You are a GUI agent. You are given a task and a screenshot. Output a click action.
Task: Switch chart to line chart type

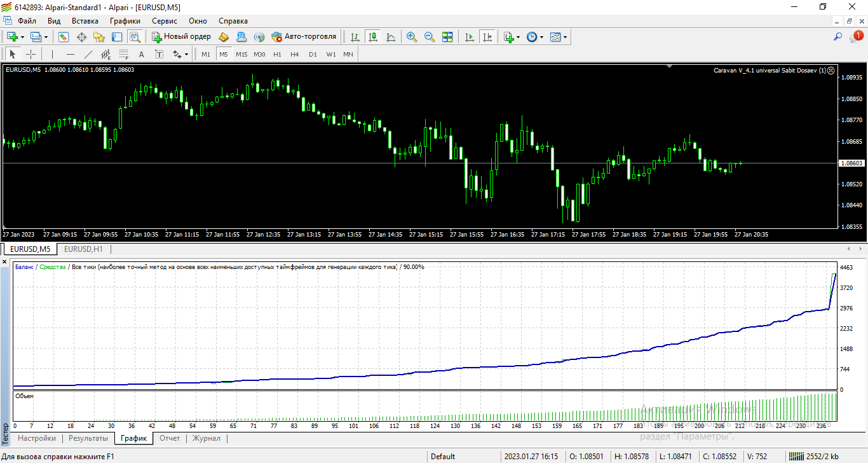click(x=391, y=37)
